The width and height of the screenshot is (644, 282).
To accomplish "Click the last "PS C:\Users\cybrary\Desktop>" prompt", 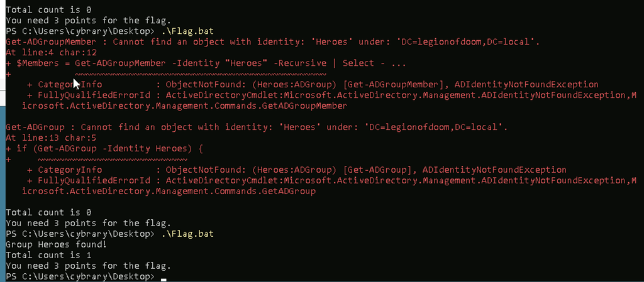I will tap(79, 277).
